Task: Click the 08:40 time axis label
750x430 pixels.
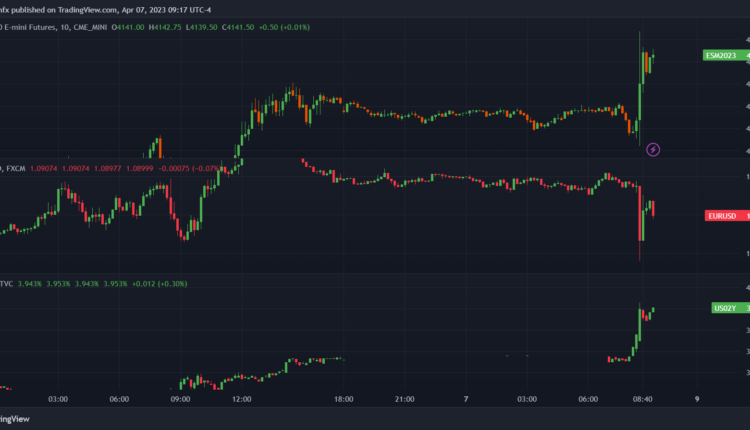Action: tap(646, 399)
